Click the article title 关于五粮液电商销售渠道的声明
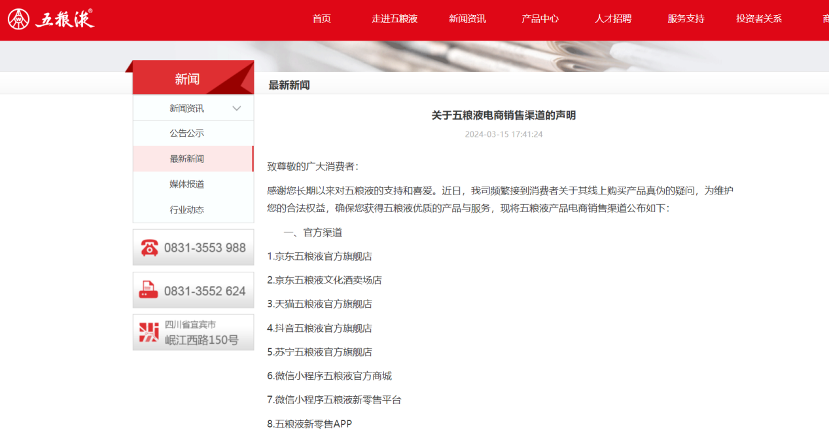Image resolution: width=830 pixels, height=438 pixels. click(x=503, y=115)
